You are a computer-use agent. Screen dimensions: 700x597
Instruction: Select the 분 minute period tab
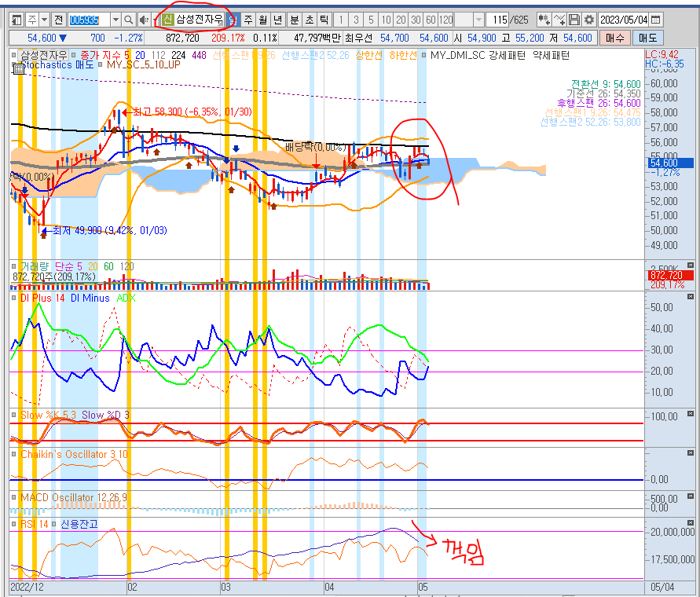(294, 20)
